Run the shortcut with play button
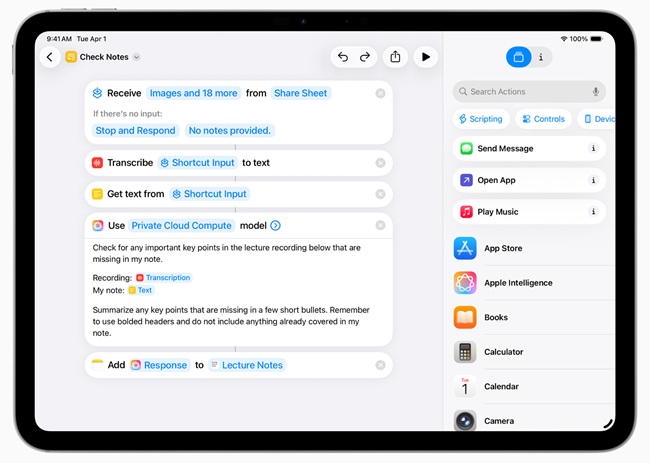The width and height of the screenshot is (650, 463). click(x=426, y=57)
